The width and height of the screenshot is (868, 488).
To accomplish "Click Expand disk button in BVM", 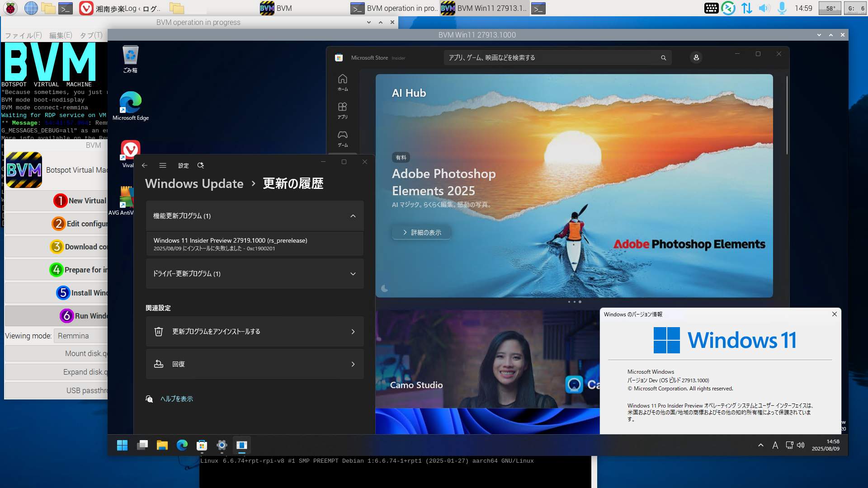I will tap(57, 372).
